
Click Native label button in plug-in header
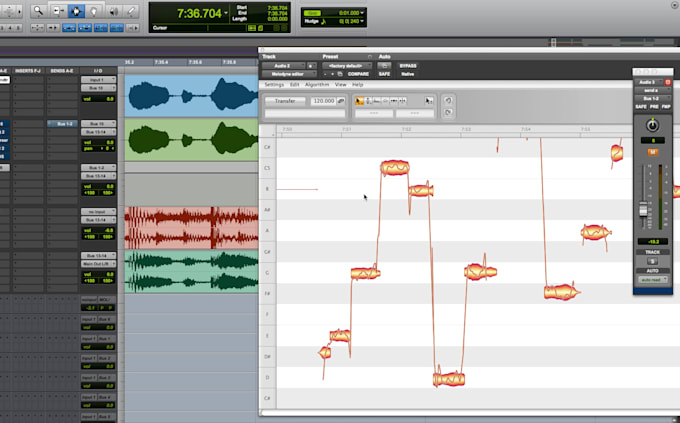click(x=408, y=74)
